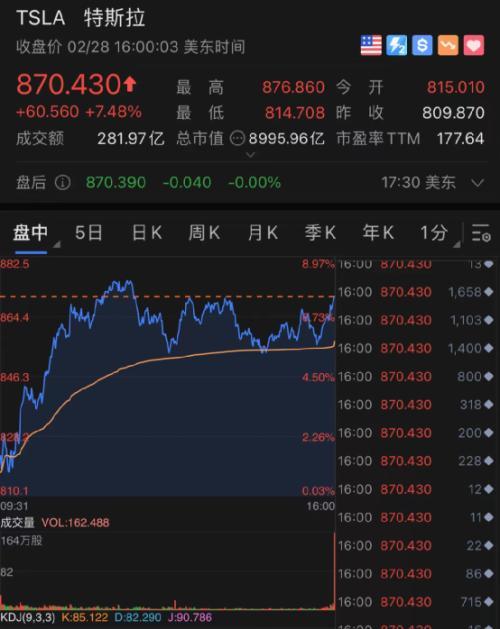Screen dimensions: 500x629
Task: Switch to the 周K chart tab
Action: pos(205,233)
